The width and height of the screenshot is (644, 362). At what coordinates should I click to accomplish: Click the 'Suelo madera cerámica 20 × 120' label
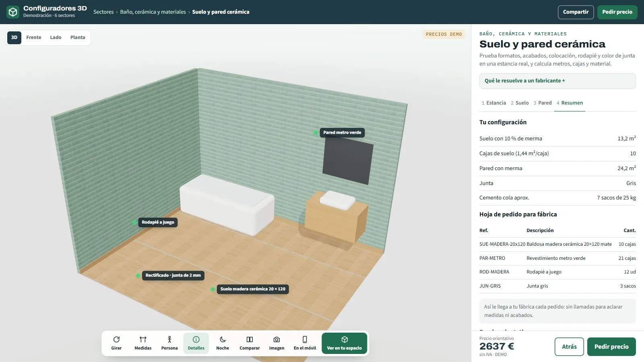click(253, 289)
